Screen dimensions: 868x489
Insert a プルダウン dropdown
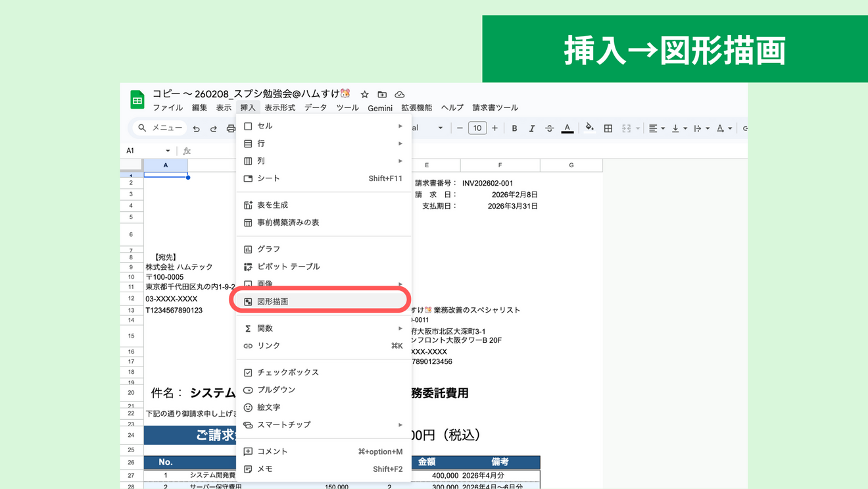pos(324,390)
